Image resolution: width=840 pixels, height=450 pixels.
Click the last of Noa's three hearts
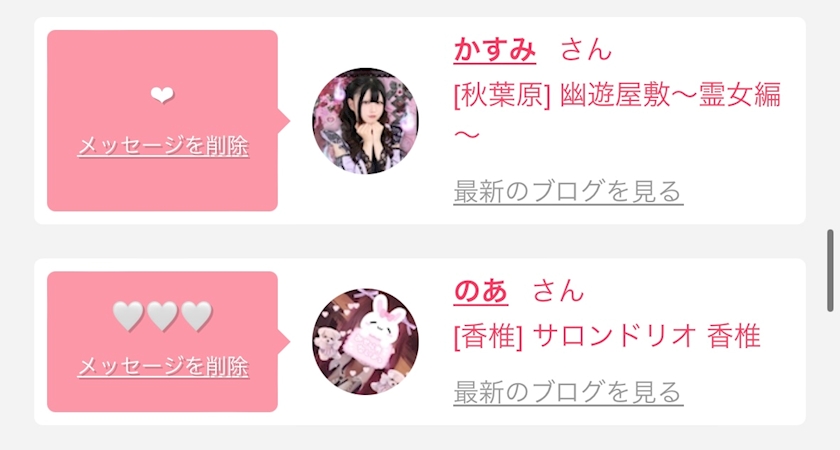[x=197, y=316]
